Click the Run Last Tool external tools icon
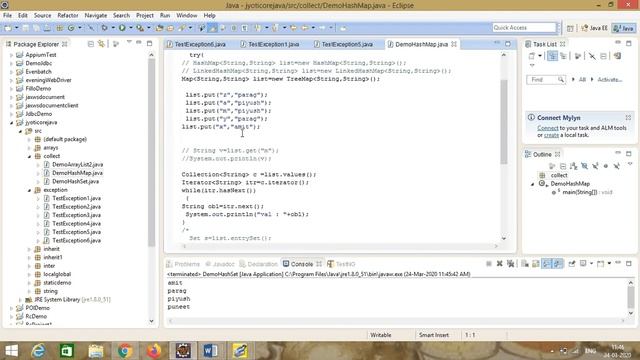Image resolution: width=640 pixels, height=360 pixels. click(x=140, y=28)
